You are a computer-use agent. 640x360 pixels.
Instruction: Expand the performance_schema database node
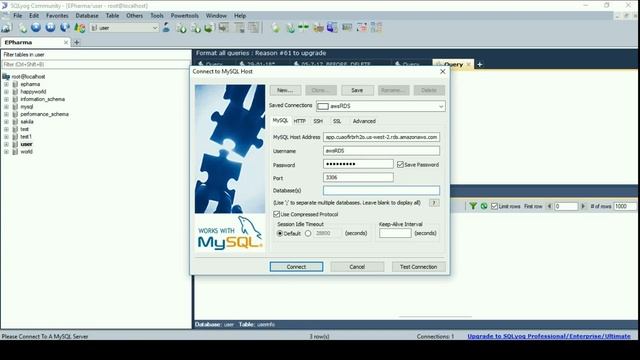coord(6,114)
